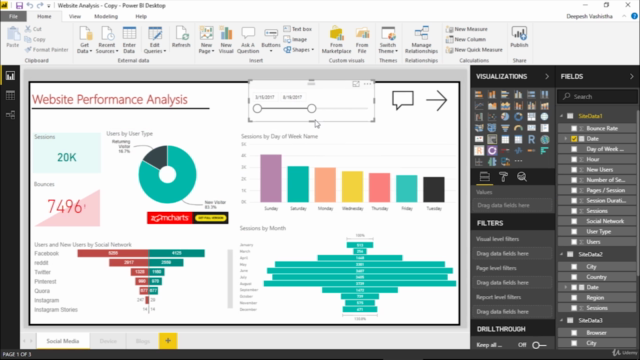Click the speech bubble shape on canvas
Screen dimensions: 640x360
(403, 100)
